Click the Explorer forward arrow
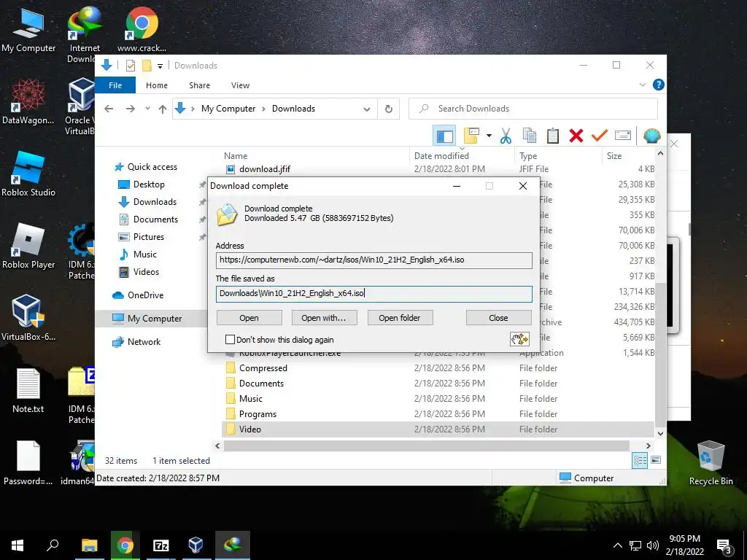 pyautogui.click(x=130, y=109)
